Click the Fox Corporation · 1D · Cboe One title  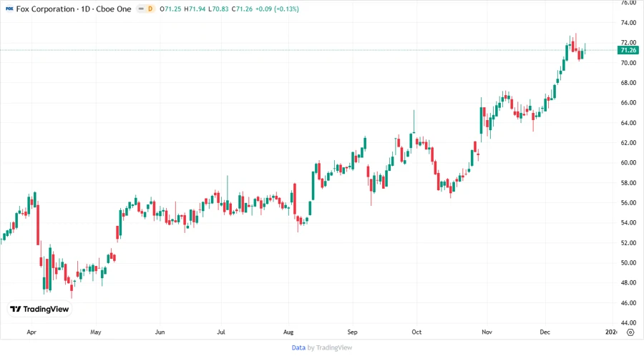74,9
